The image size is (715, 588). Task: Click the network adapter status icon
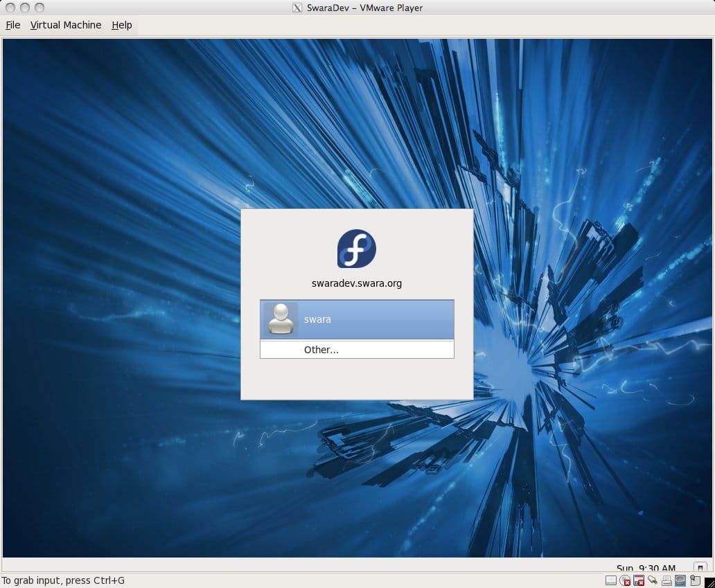click(x=653, y=580)
